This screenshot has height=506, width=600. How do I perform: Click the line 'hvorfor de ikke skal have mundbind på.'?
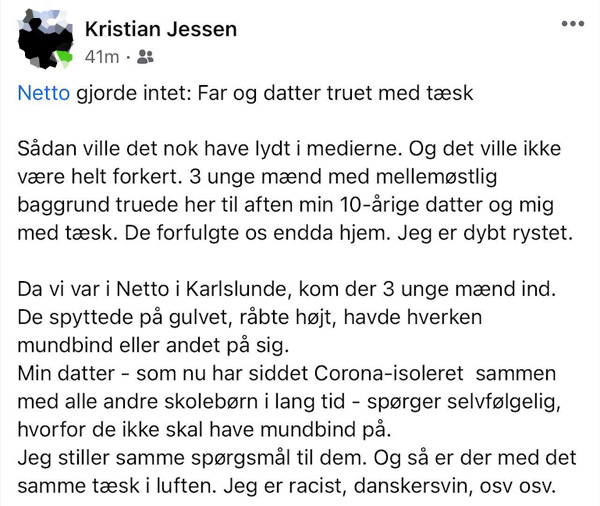pos(204,429)
